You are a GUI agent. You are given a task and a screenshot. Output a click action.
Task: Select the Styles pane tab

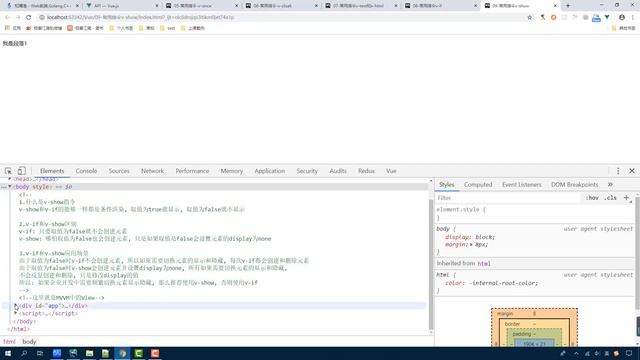(447, 184)
